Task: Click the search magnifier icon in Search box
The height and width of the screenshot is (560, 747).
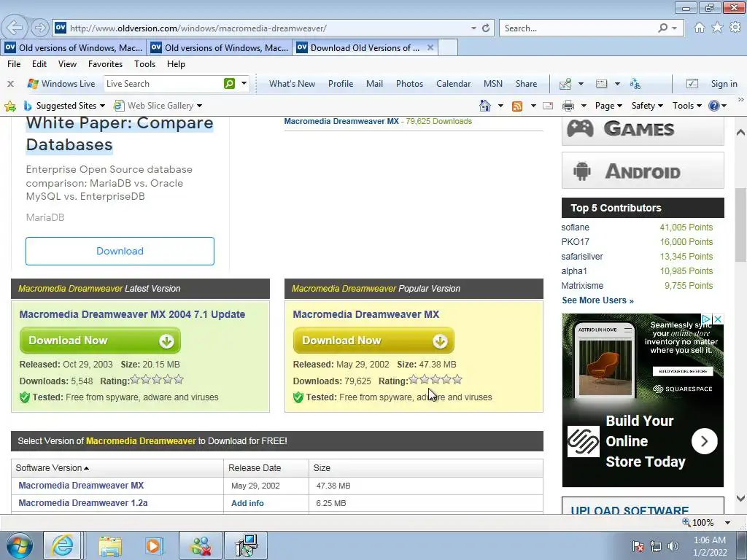Action: pyautogui.click(x=662, y=28)
